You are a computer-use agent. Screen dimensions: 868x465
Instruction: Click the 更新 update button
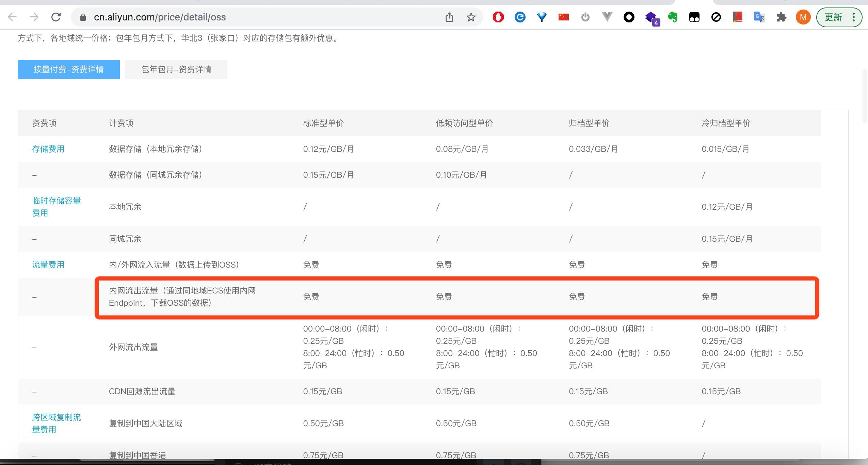coord(833,17)
